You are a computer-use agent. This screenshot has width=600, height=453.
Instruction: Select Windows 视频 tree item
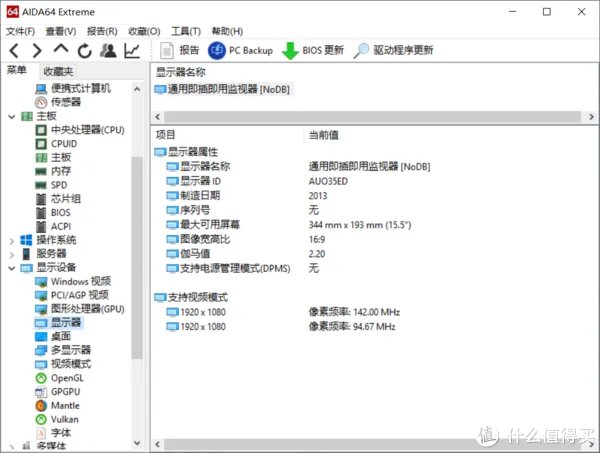[73, 282]
